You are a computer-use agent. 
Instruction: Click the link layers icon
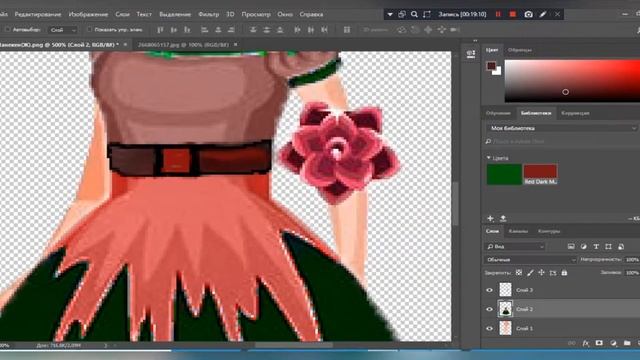[572, 343]
